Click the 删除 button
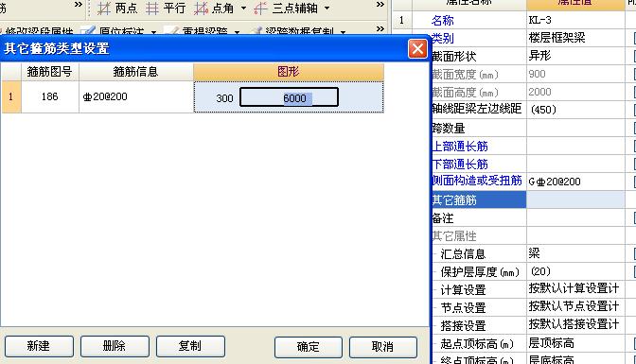 point(115,346)
